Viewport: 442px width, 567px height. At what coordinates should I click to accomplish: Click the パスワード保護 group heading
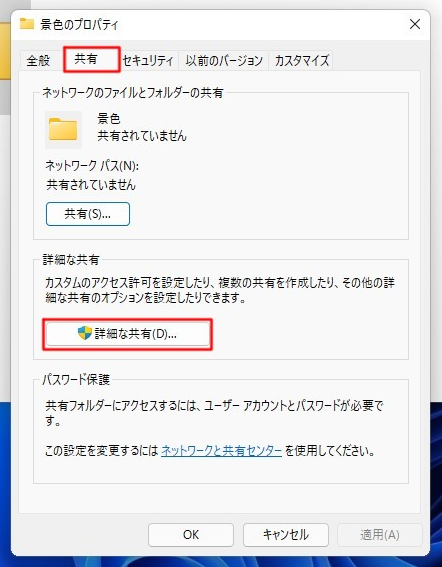pos(76,380)
